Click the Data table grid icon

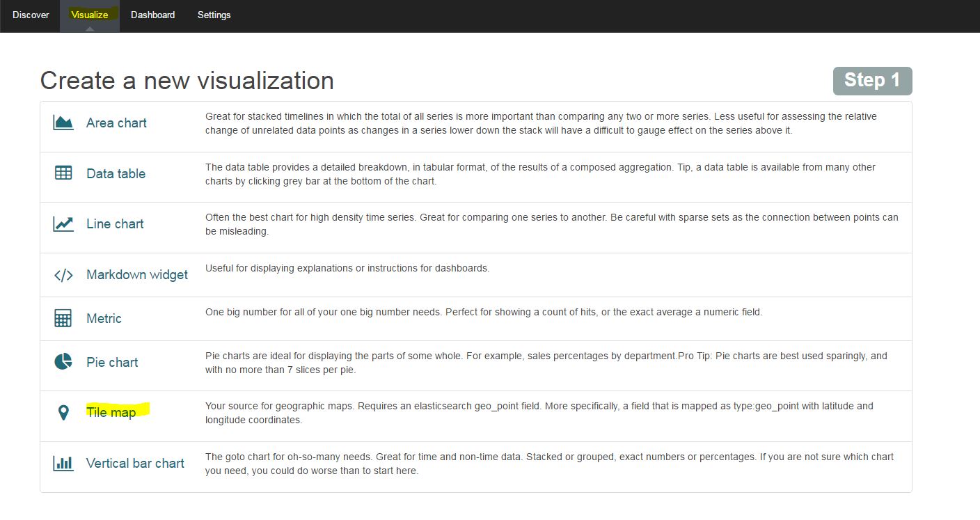click(63, 173)
